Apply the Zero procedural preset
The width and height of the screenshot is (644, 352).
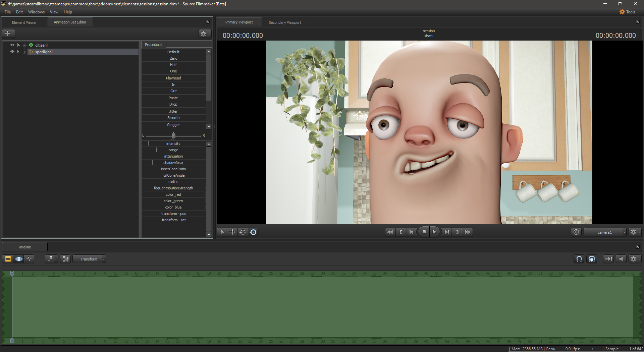(173, 58)
